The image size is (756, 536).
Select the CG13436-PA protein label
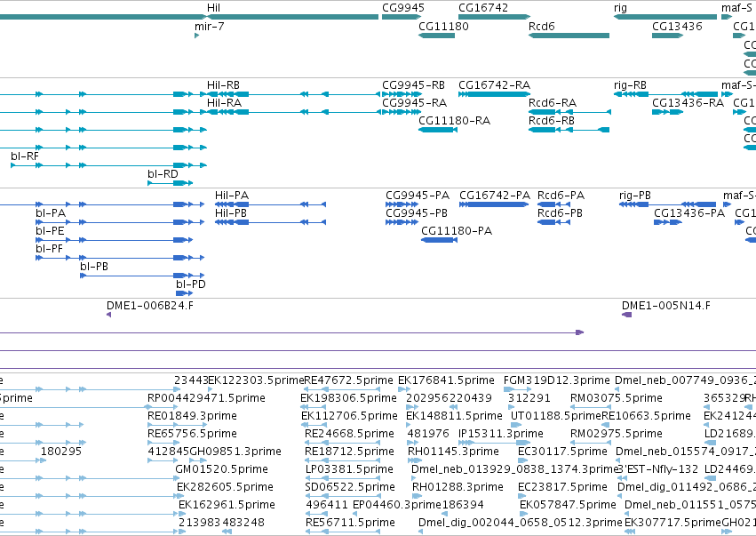[x=689, y=213]
